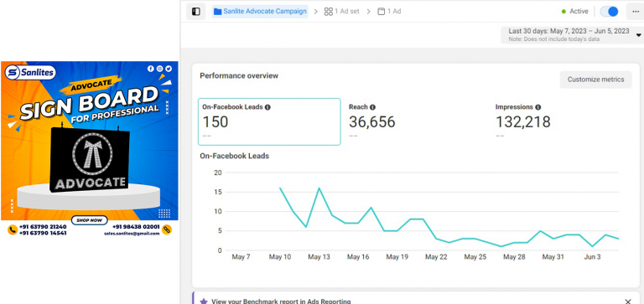Click SHOP NOW button in ad image

coord(89,220)
